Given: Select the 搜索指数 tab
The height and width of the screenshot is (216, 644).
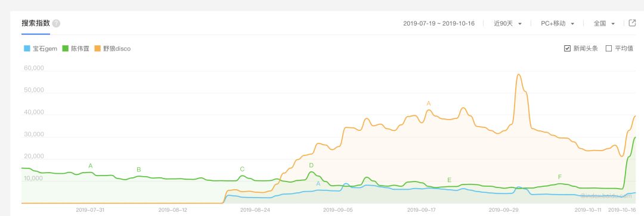Looking at the screenshot, I should (36, 23).
